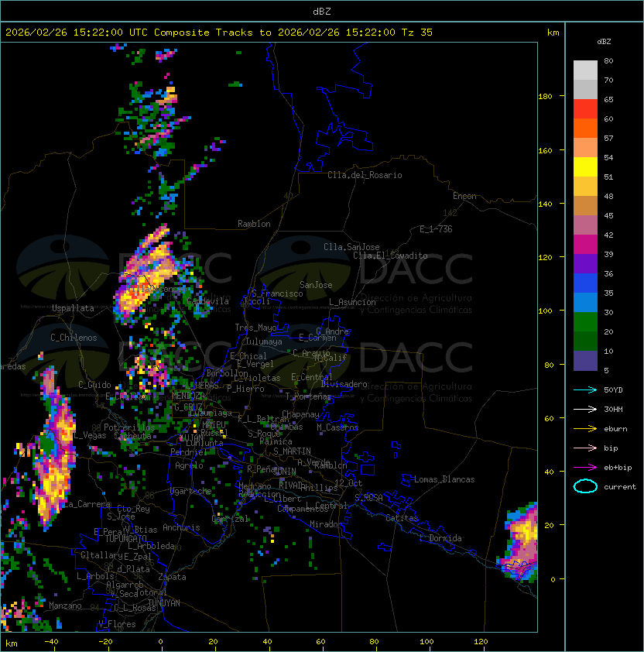This screenshot has width=644, height=652.
Task: Click the 'TUNUYAN' place label
Action: pos(164,603)
